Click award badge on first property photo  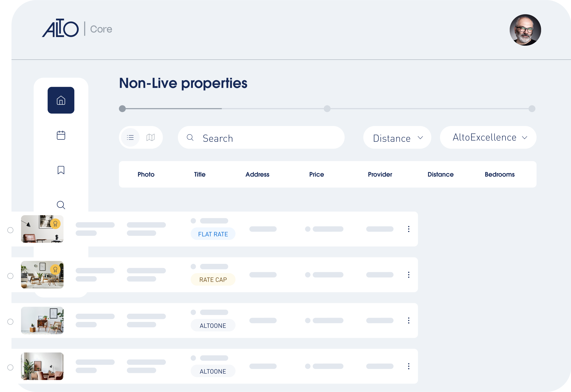click(x=55, y=224)
